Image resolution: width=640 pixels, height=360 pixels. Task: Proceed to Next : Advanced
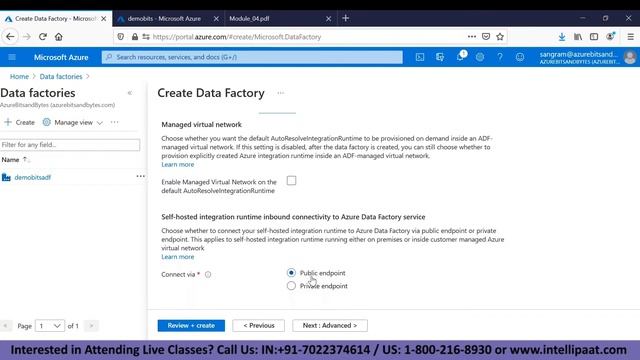point(330,325)
